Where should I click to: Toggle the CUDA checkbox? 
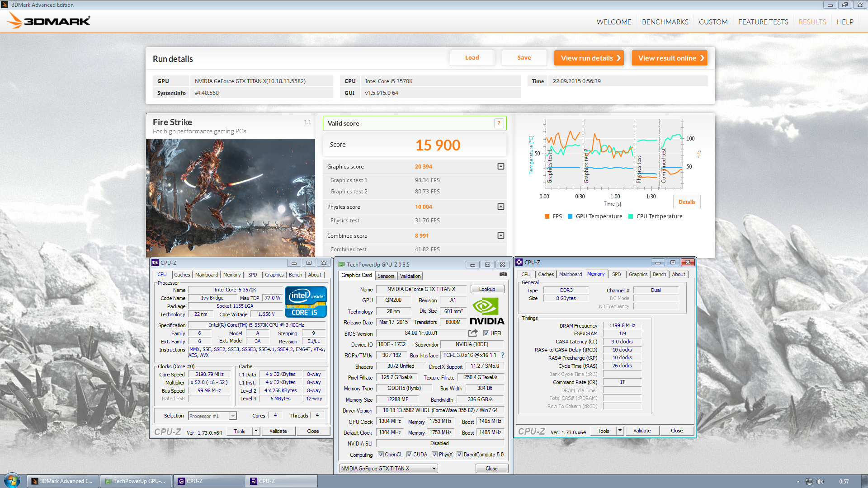point(409,455)
